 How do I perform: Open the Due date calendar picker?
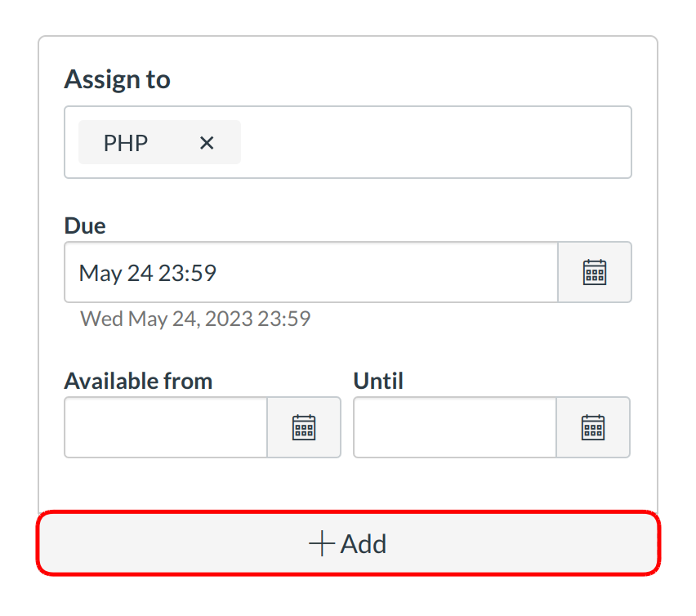[595, 272]
